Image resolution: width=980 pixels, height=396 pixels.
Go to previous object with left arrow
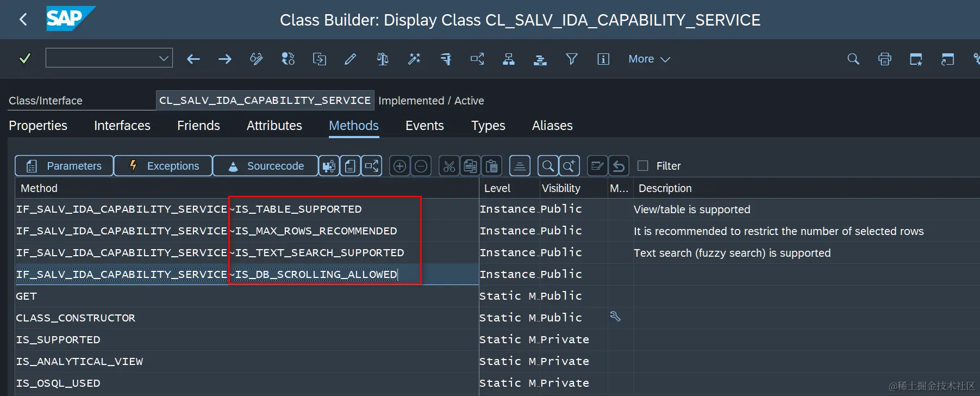[x=193, y=59]
